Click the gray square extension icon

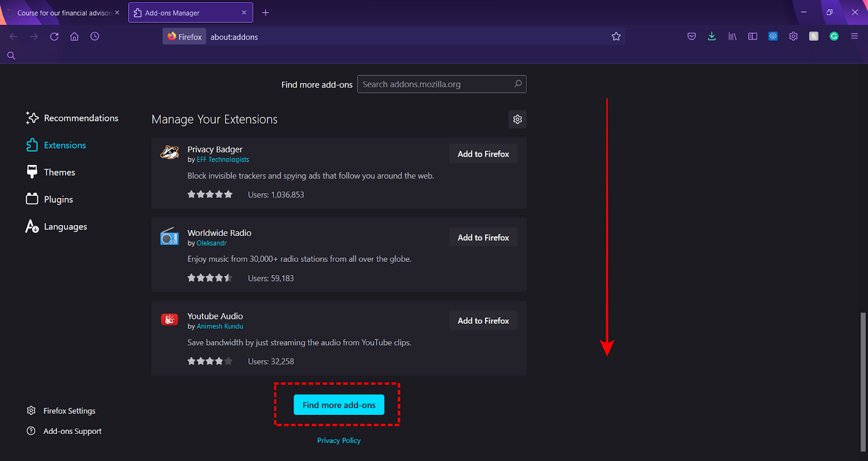click(x=814, y=36)
